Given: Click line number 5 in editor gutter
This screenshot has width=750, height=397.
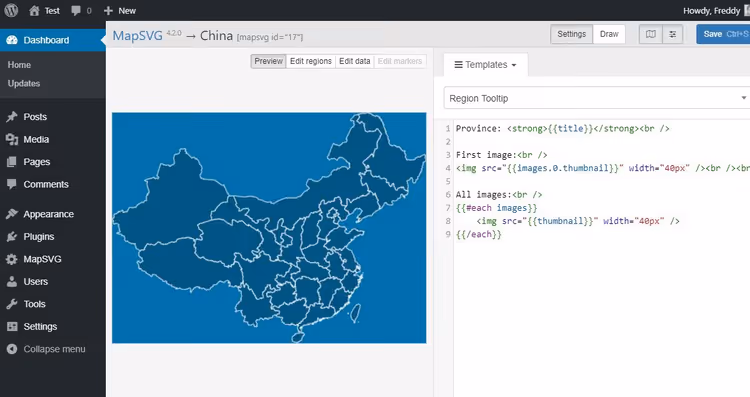Looking at the screenshot, I should 448,181.
